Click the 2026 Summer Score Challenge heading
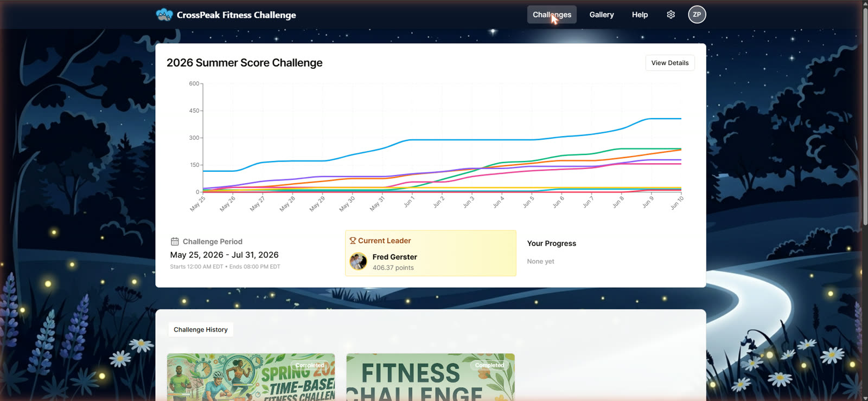 pyautogui.click(x=245, y=63)
